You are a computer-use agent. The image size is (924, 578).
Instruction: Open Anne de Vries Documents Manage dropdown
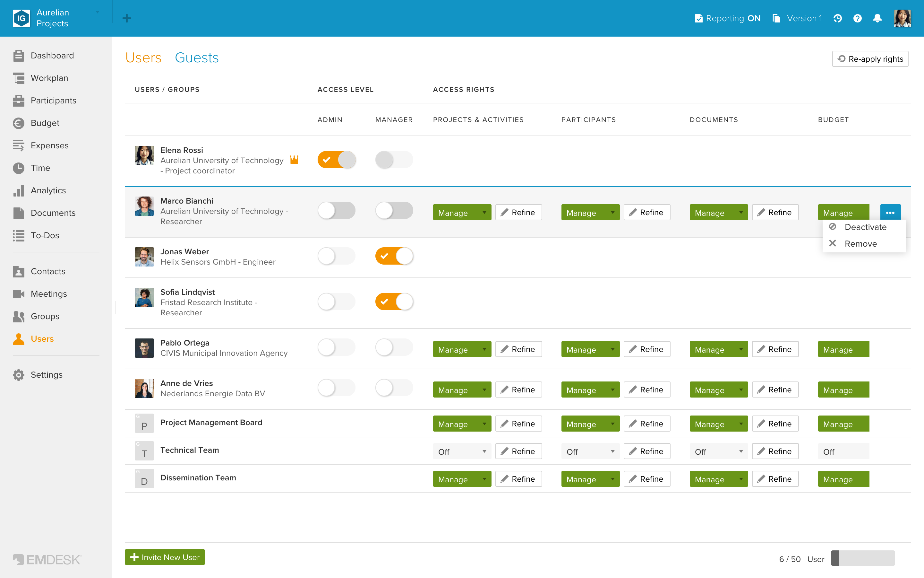719,390
